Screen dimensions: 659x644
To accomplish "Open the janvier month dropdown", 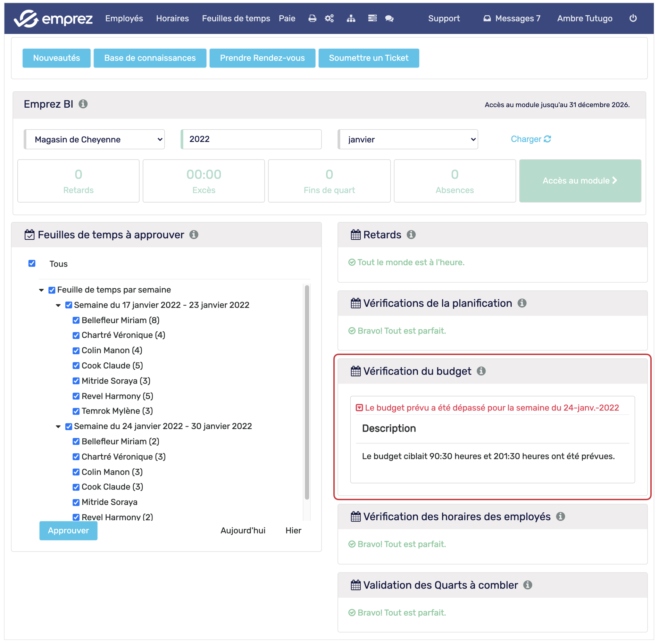I will [x=408, y=139].
